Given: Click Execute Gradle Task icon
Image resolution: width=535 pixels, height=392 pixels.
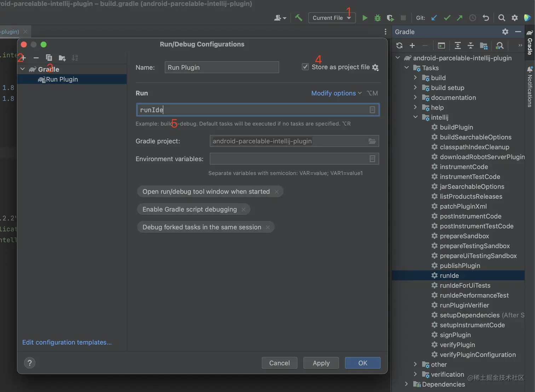Looking at the screenshot, I should 441,46.
